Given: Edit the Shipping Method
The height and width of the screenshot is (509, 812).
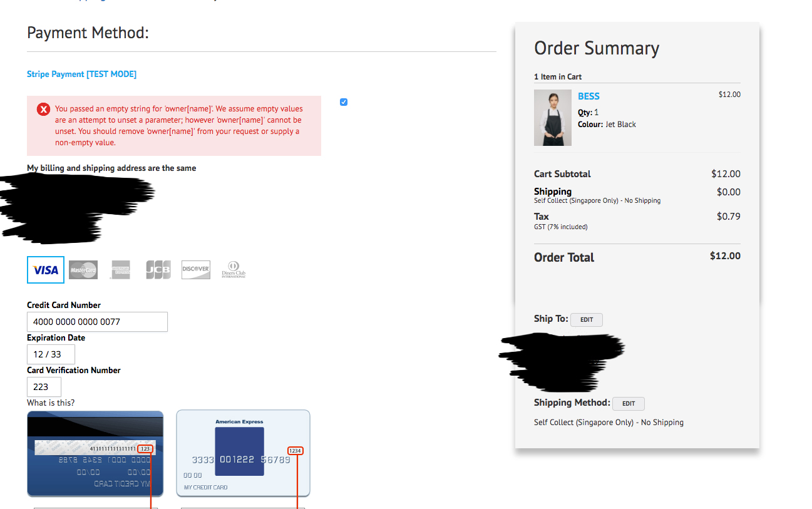Looking at the screenshot, I should click(x=629, y=404).
